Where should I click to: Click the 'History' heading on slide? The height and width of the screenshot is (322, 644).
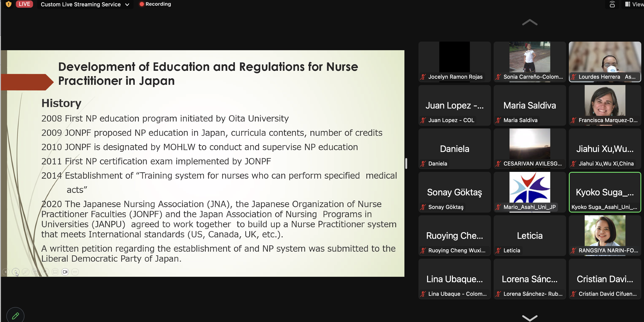coord(61,103)
